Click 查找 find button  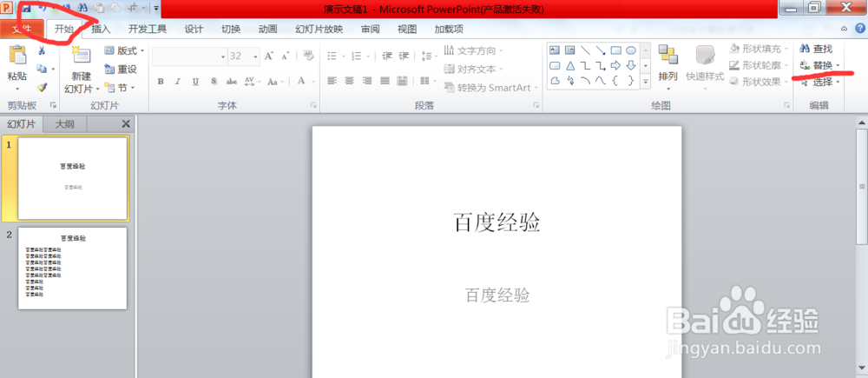pos(817,49)
